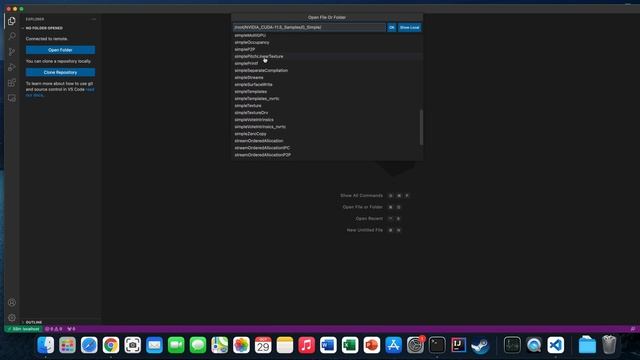
Task: Select simpleP2P in the folder list
Action: click(x=327, y=49)
